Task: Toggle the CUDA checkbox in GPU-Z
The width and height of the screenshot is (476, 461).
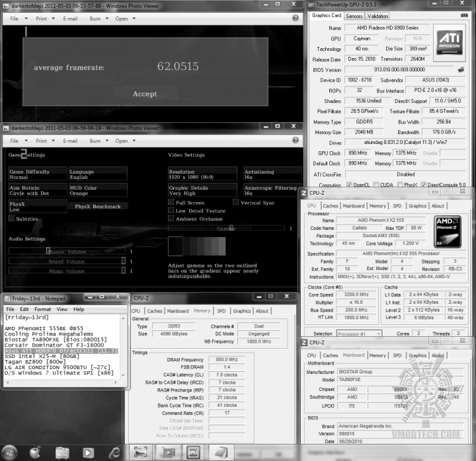Action: [376, 184]
